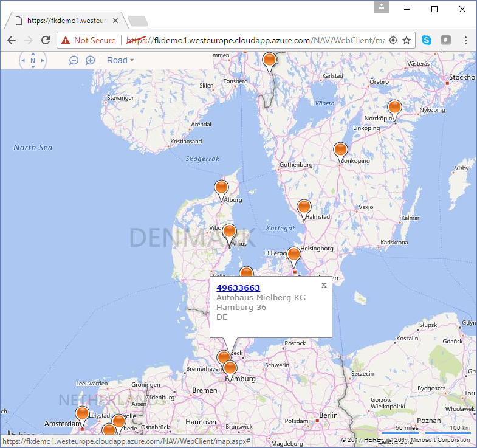Click the map pin at Ålborg
The image size is (477, 448).
pos(221,188)
